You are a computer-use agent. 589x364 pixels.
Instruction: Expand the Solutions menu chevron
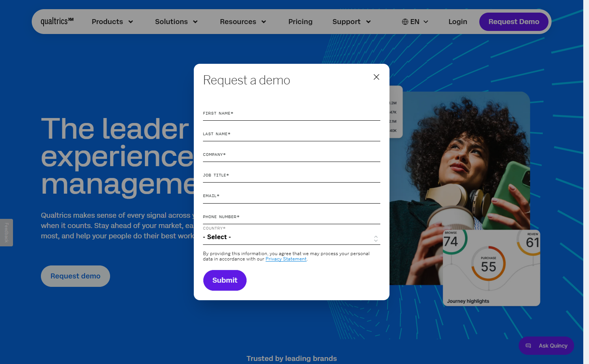(195, 22)
